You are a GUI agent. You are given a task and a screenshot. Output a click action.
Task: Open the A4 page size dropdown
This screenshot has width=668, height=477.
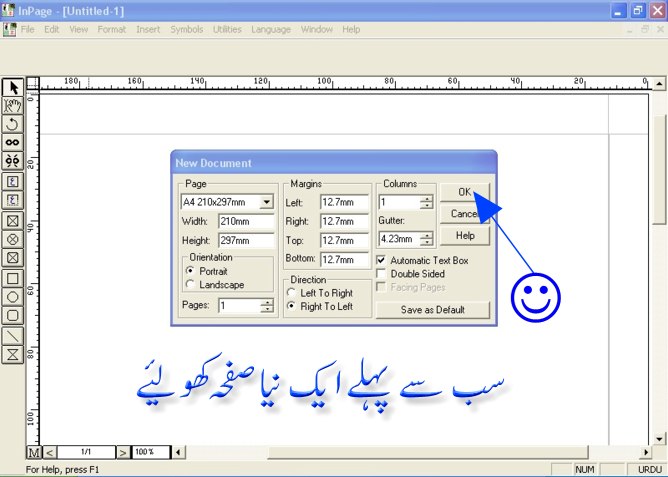coord(266,202)
